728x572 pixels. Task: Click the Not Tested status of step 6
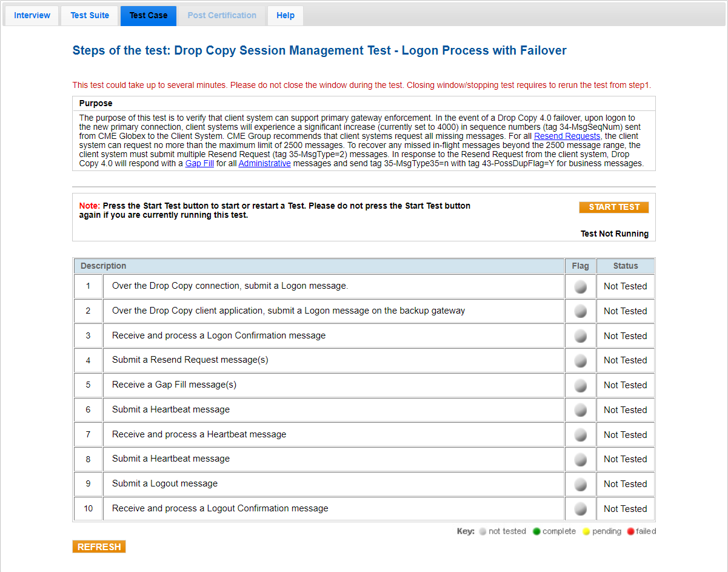625,410
